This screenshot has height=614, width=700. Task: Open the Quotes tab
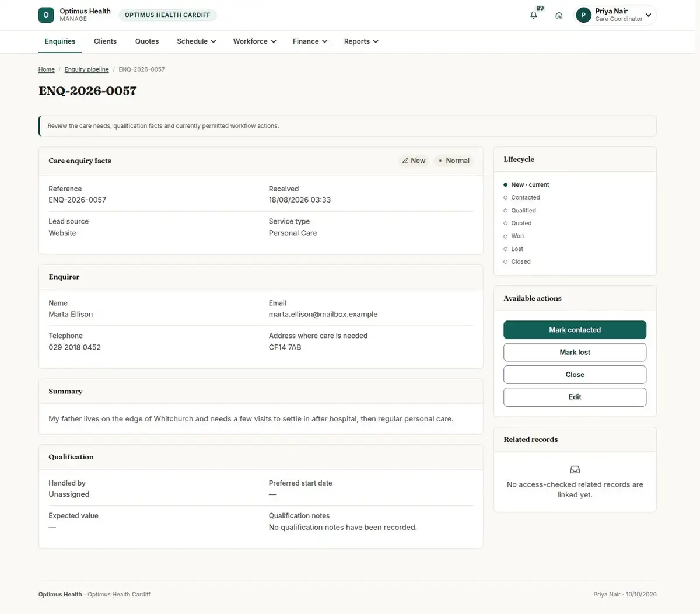147,41
